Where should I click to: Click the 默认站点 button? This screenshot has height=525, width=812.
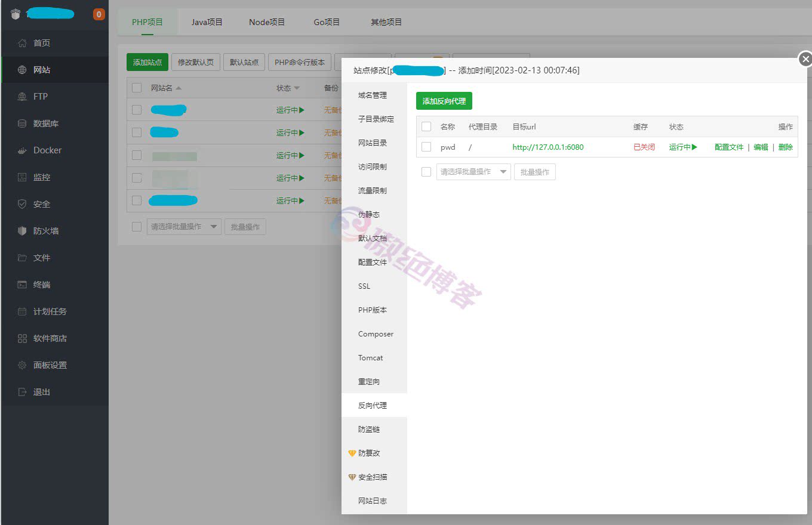tap(244, 62)
